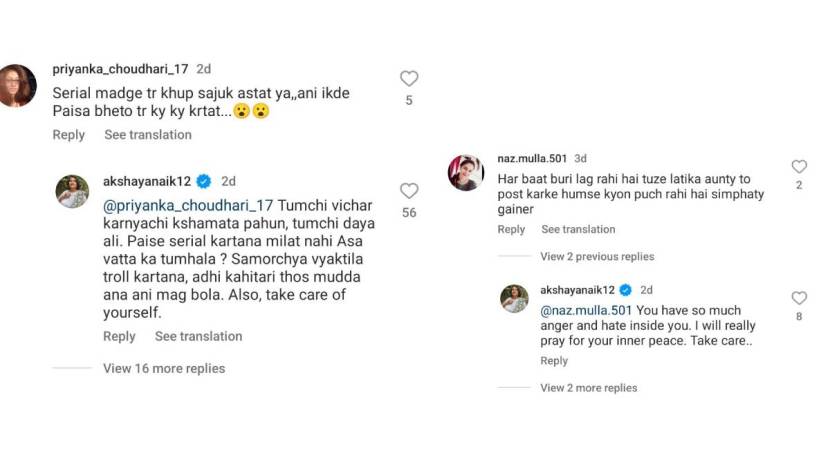830x466 pixels.
Task: Like naz.mulla.501's comment with the heart
Action: coord(798,167)
